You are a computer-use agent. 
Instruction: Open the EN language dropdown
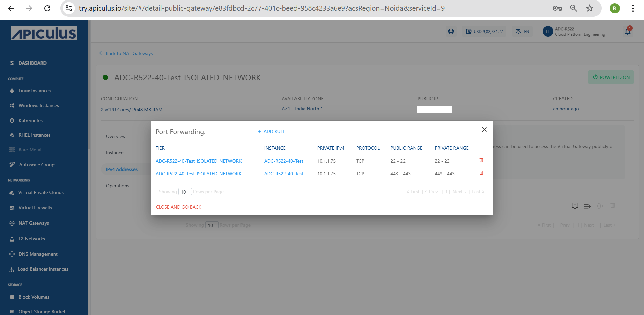coord(522,31)
